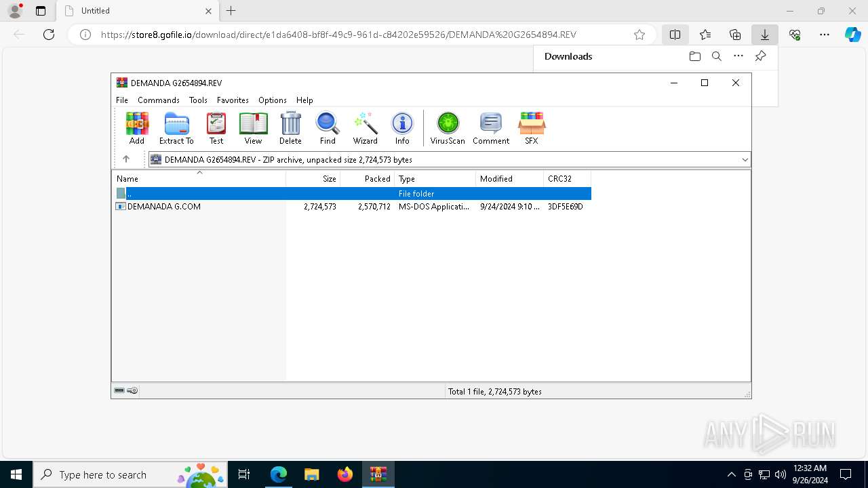The image size is (868, 488).
Task: Click the Extract To toolbar icon
Action: coord(176,128)
